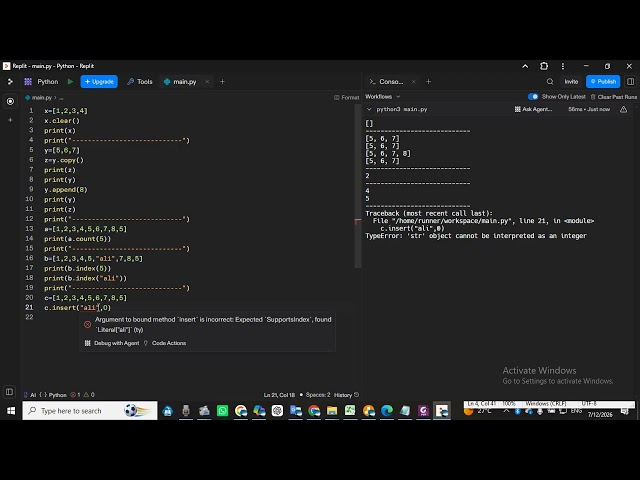This screenshot has width=640, height=480.
Task: Click the browser extensions puzzle icon
Action: [544, 66]
